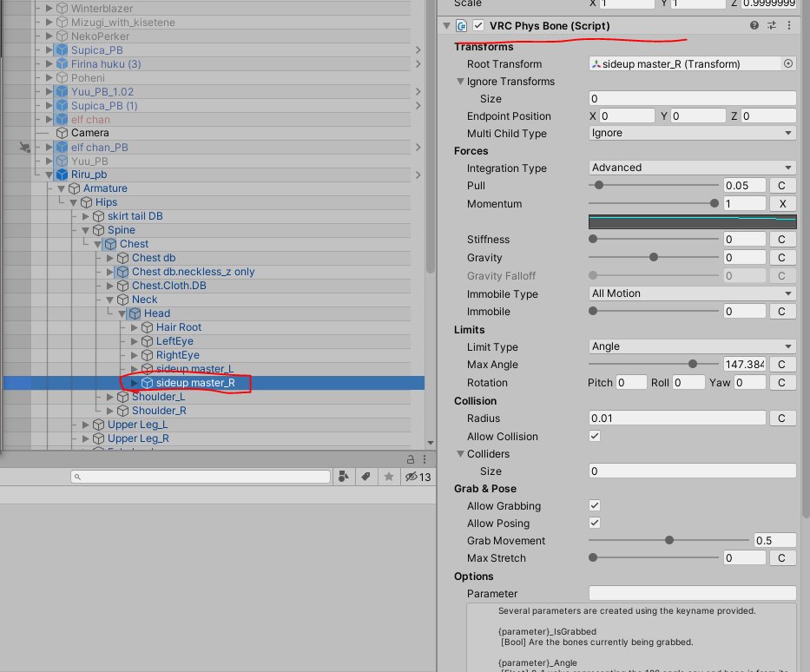Click the Max Stretch C button

781,558
